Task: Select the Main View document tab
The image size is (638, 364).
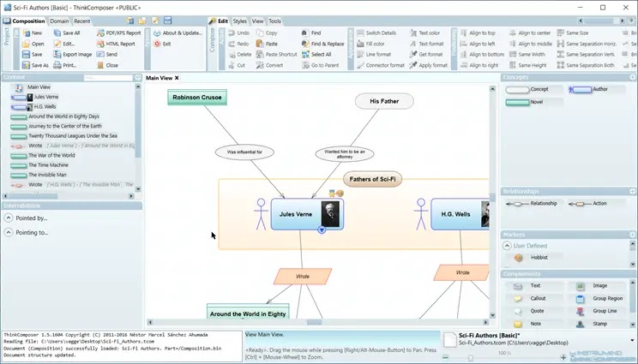Action: pyautogui.click(x=159, y=78)
